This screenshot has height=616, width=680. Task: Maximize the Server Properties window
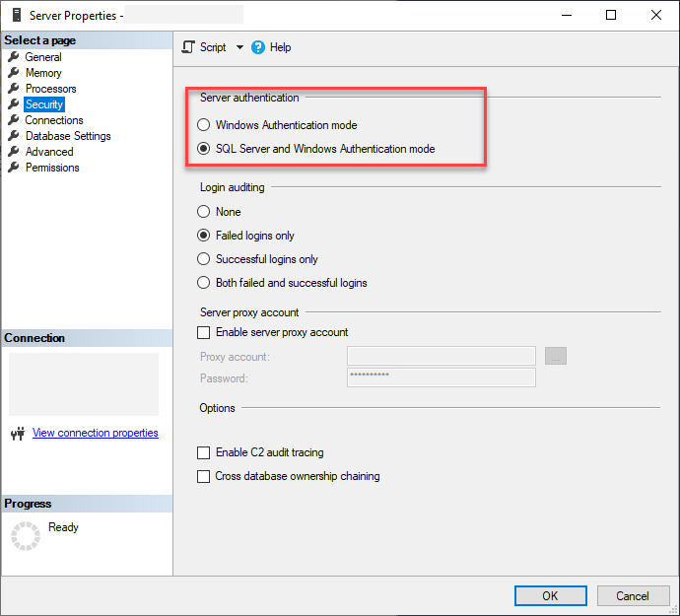click(611, 15)
